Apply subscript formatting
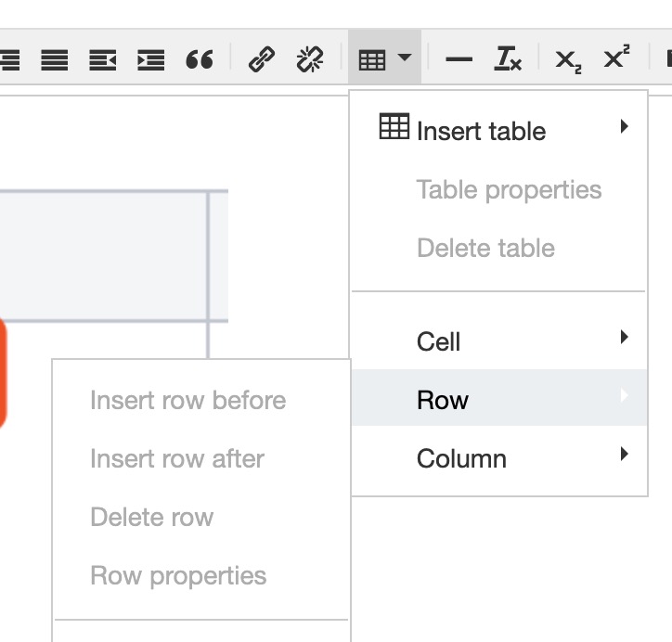This screenshot has height=642, width=672. coord(567,60)
